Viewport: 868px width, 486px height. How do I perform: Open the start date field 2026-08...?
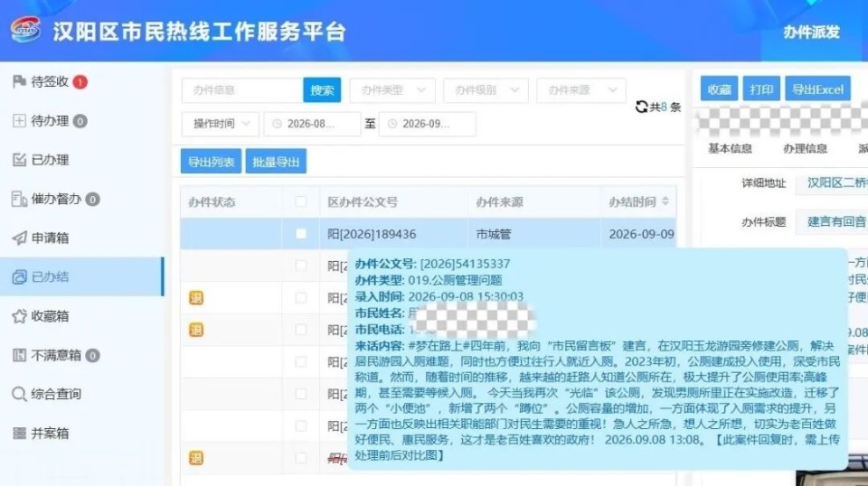coord(312,124)
